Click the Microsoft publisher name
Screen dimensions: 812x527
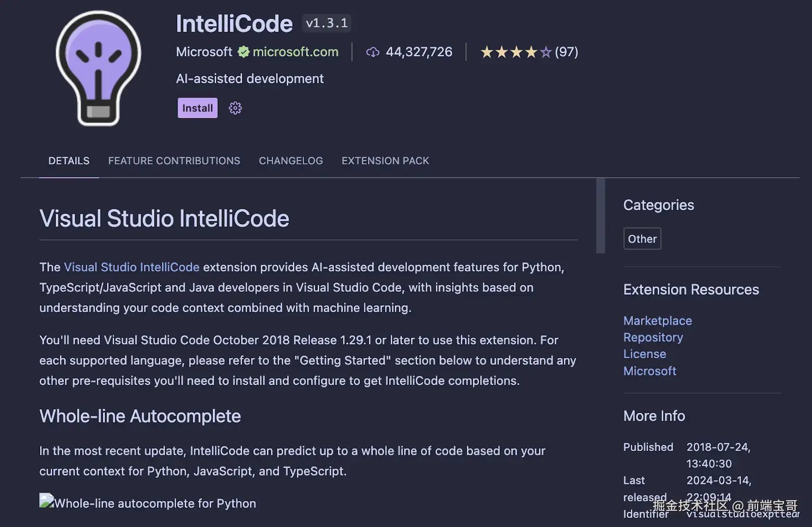(204, 52)
